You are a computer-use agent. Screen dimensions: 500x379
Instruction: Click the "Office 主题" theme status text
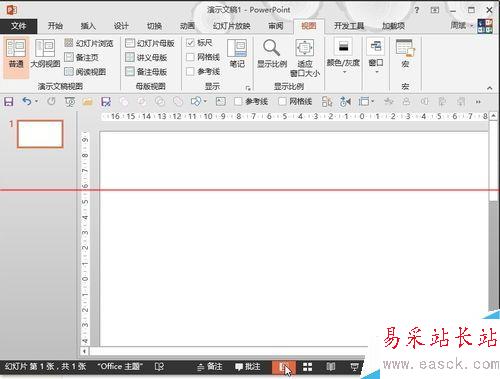click(120, 367)
